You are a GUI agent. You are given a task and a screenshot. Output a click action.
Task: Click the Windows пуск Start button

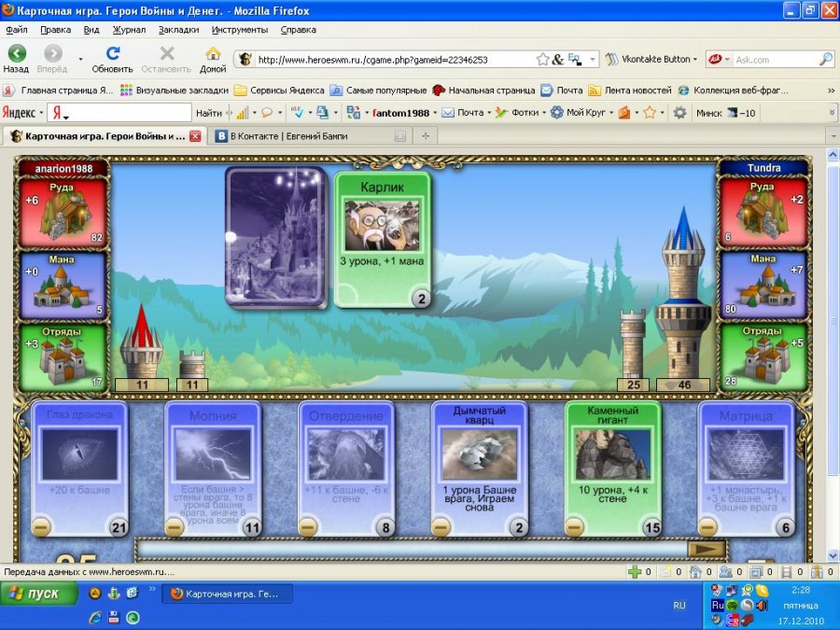tap(35, 594)
